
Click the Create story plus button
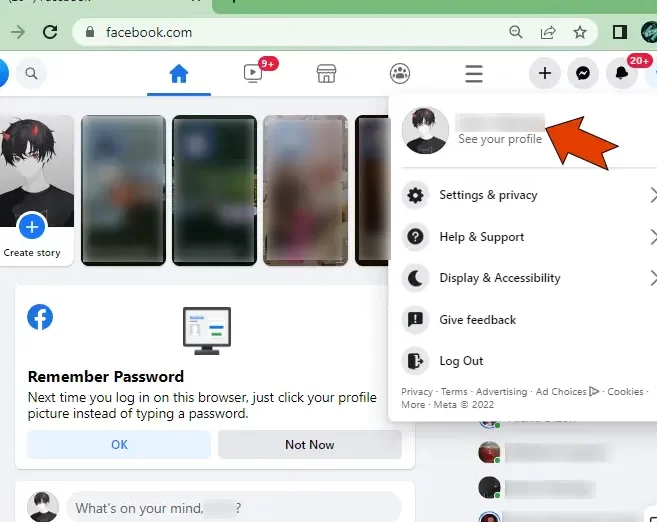click(x=32, y=227)
